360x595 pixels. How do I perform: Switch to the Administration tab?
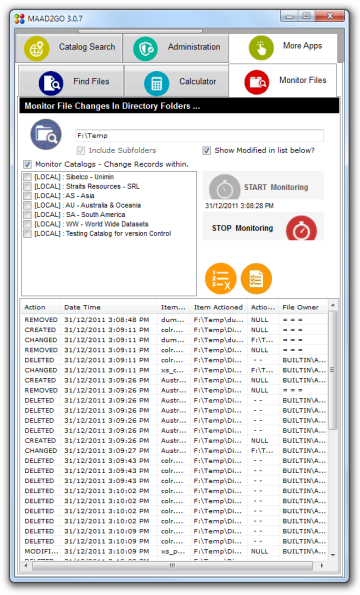click(176, 48)
